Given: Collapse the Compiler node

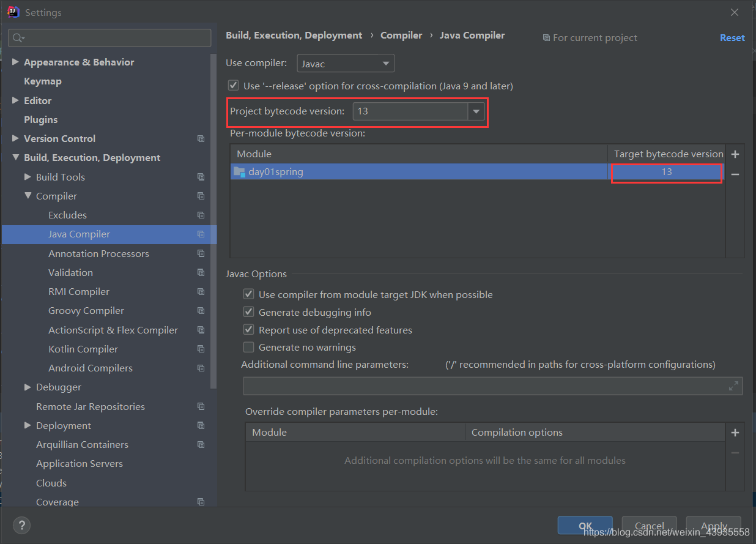Looking at the screenshot, I should point(28,196).
